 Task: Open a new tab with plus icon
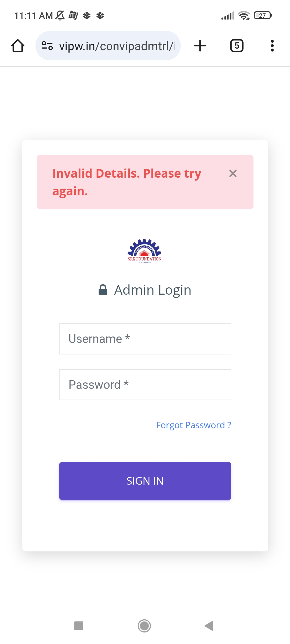(x=200, y=46)
